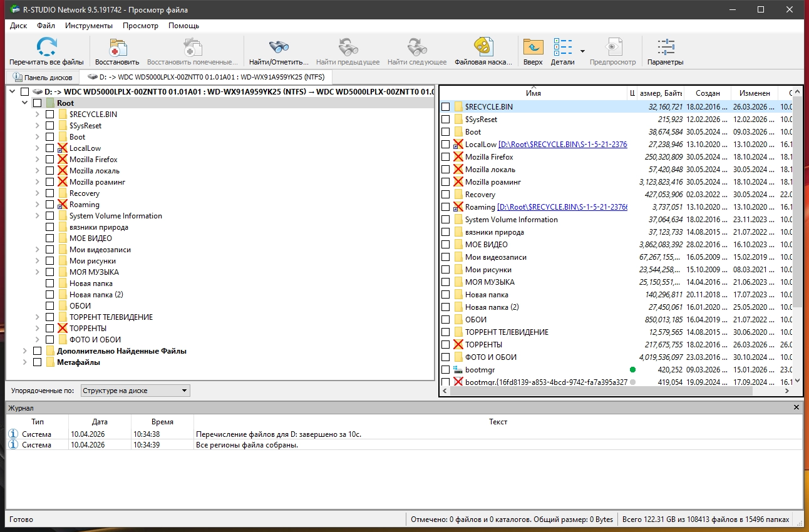Close the Журнал log panel
Screen dimensions: 809x532
tap(796, 407)
